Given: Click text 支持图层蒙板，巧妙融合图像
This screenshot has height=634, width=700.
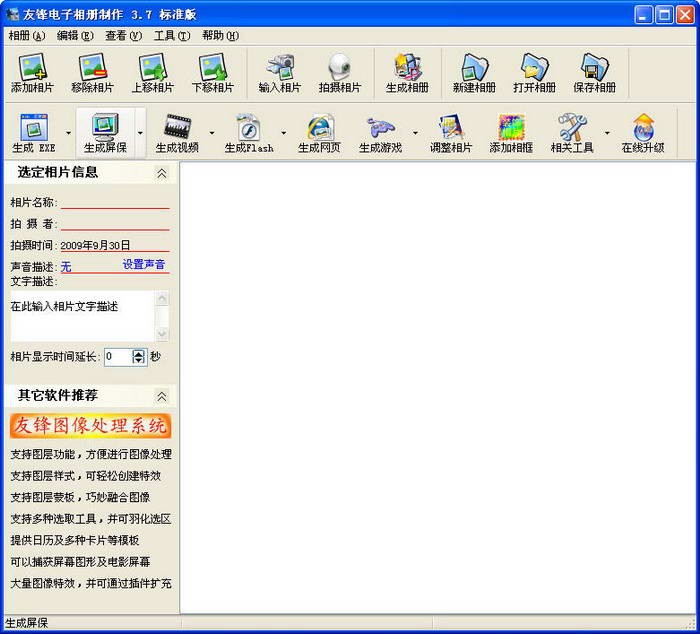Looking at the screenshot, I should pyautogui.click(x=80, y=497).
